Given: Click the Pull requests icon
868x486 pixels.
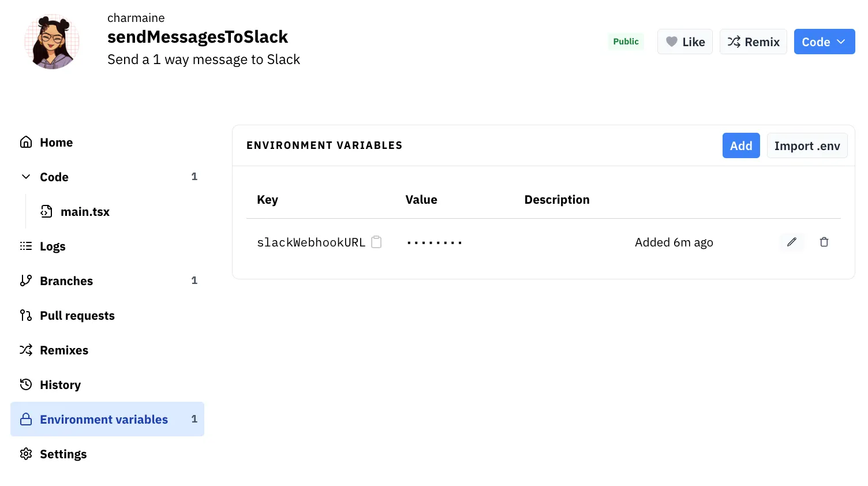Looking at the screenshot, I should point(26,315).
